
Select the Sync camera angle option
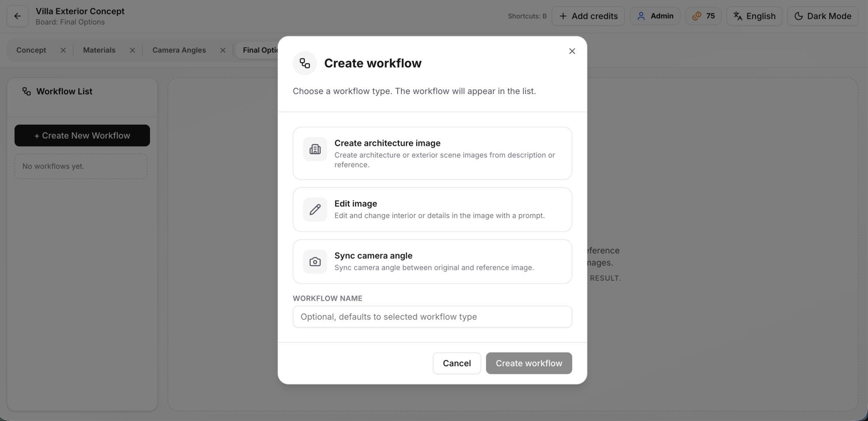(x=432, y=262)
